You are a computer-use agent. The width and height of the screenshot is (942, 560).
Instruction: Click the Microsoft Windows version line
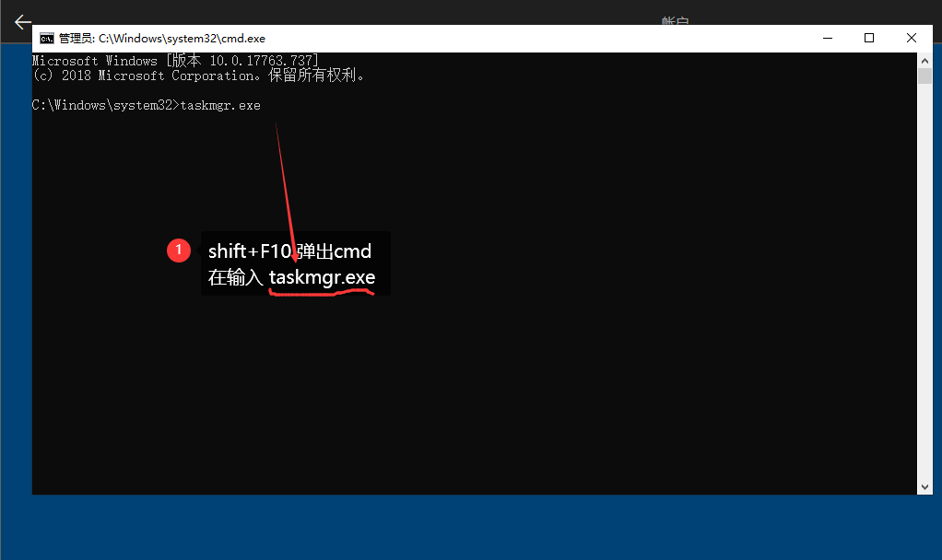175,61
